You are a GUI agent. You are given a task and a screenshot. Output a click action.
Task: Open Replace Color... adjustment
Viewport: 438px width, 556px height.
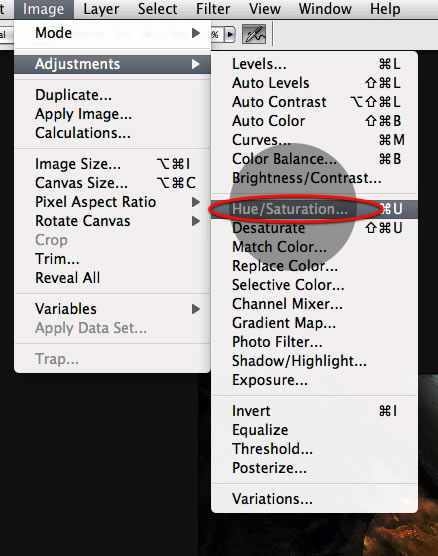314,266
